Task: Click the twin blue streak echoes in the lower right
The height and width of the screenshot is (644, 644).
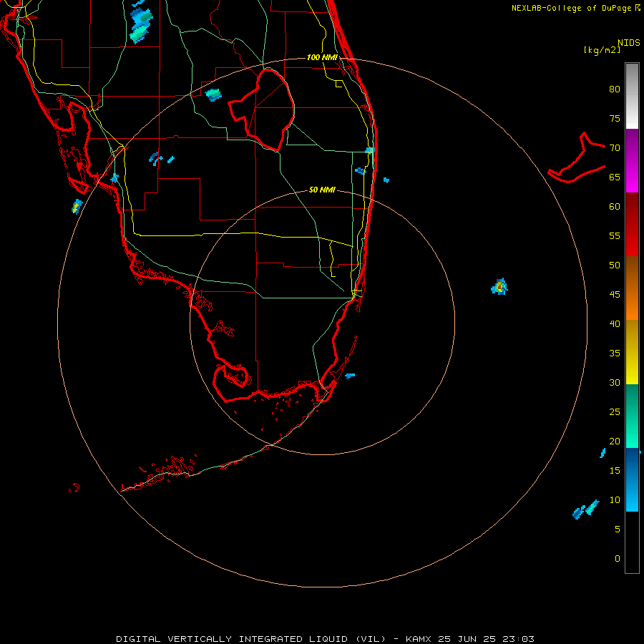Action: click(x=586, y=509)
